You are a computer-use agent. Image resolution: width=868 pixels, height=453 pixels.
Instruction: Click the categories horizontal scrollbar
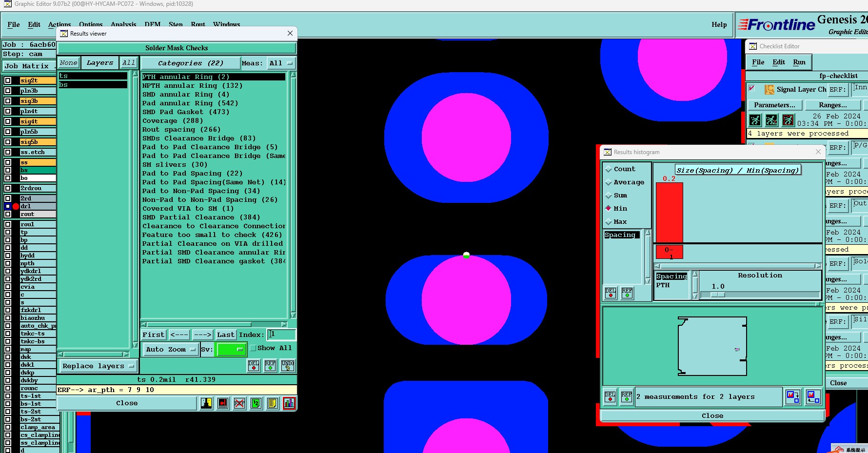coord(214,324)
